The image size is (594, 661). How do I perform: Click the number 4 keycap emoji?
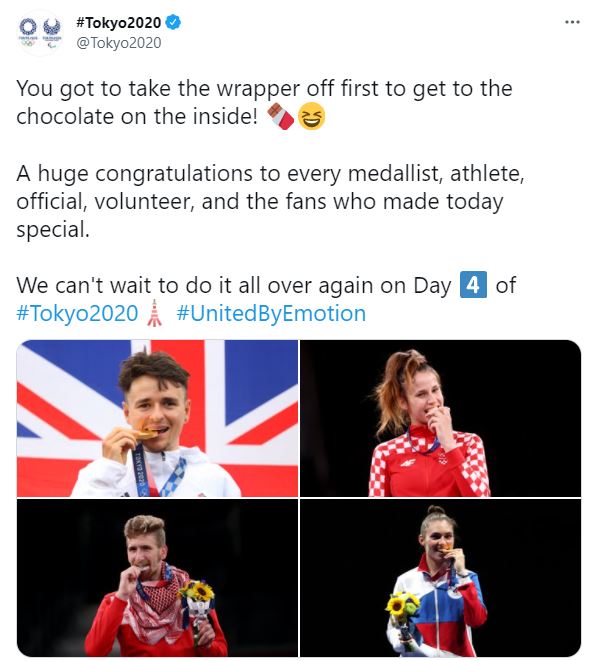(473, 285)
